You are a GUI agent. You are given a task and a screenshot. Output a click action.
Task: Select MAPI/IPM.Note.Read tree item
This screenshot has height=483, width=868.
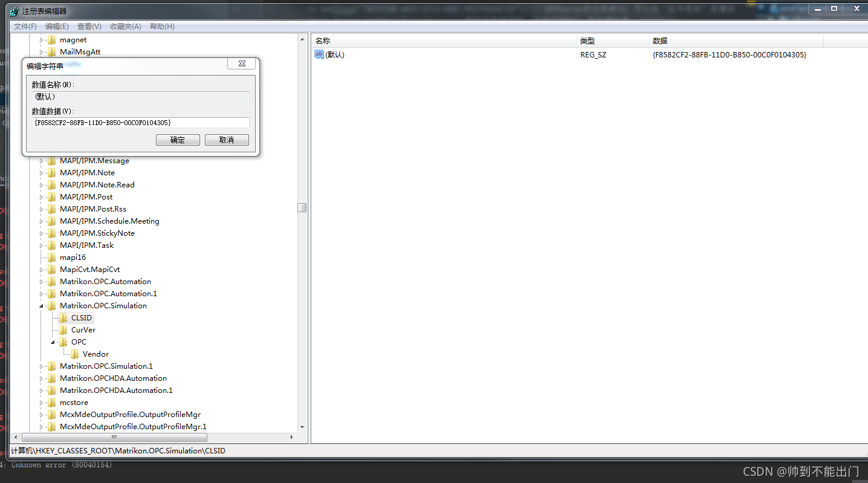pyautogui.click(x=97, y=185)
